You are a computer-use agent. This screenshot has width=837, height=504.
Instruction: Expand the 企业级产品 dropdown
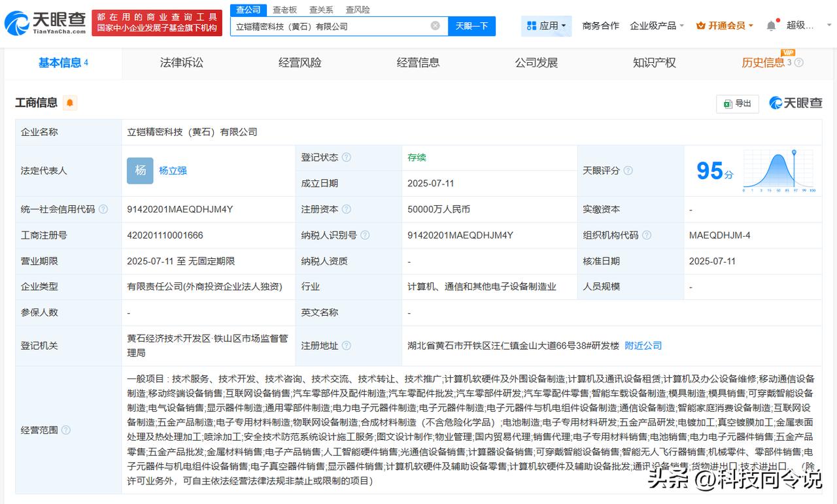tap(657, 25)
